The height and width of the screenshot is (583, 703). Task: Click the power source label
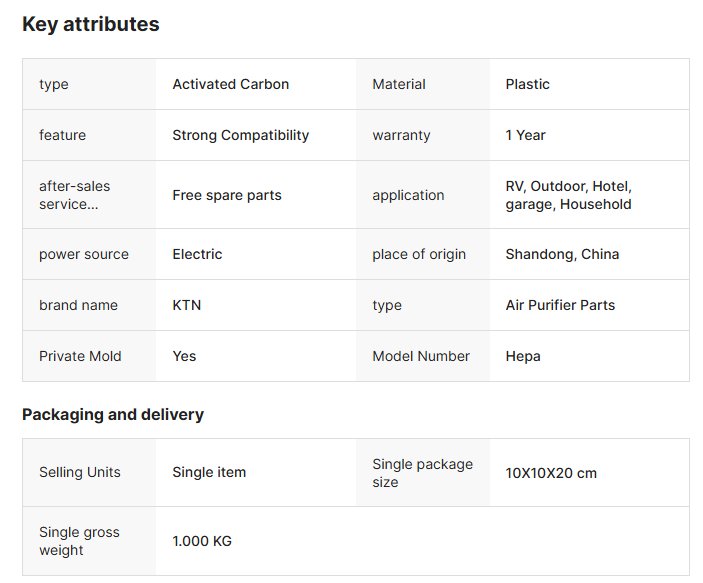tap(84, 254)
